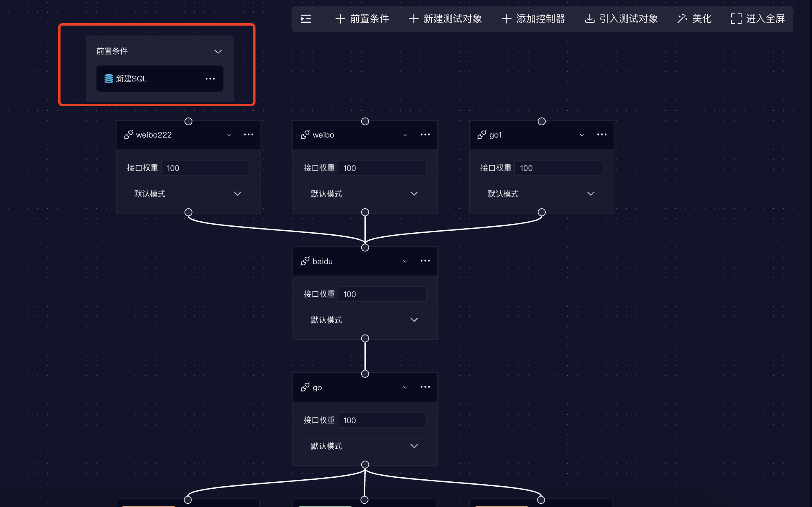Click 美化 beautify button
Screen dimensions: 812x507
(694, 19)
